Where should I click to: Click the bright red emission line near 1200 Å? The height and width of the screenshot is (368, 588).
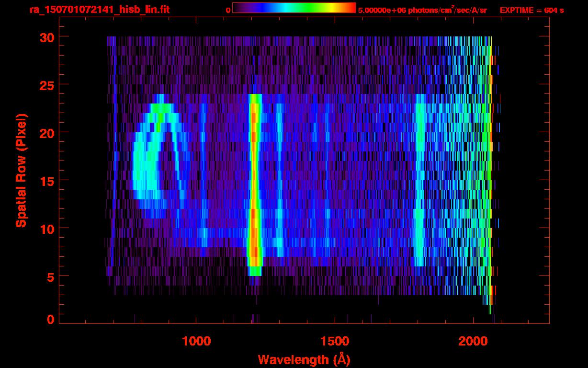tap(255, 182)
